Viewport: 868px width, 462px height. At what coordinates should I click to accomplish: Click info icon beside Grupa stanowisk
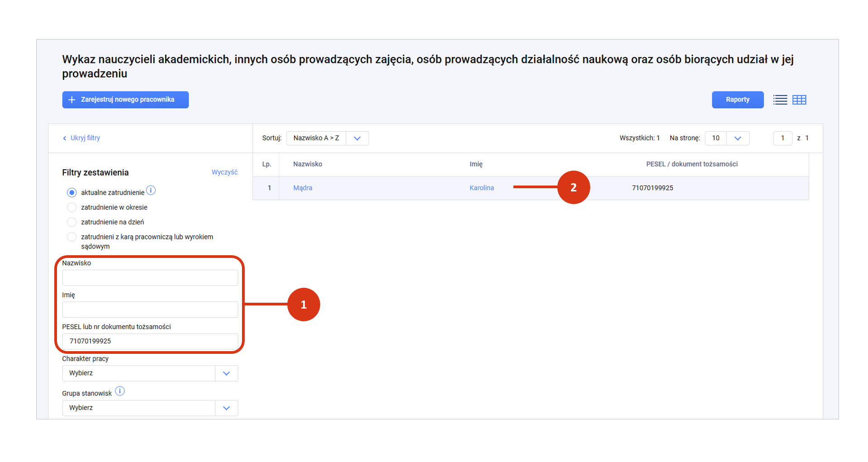click(120, 391)
